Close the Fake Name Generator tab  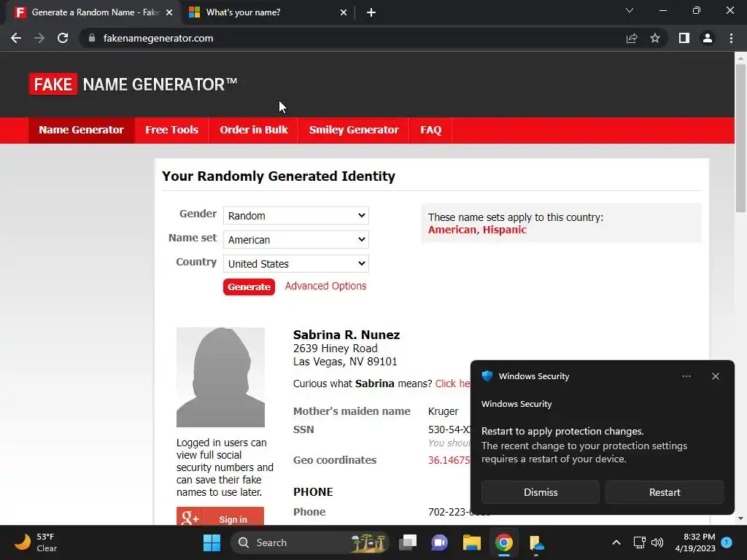click(x=169, y=12)
